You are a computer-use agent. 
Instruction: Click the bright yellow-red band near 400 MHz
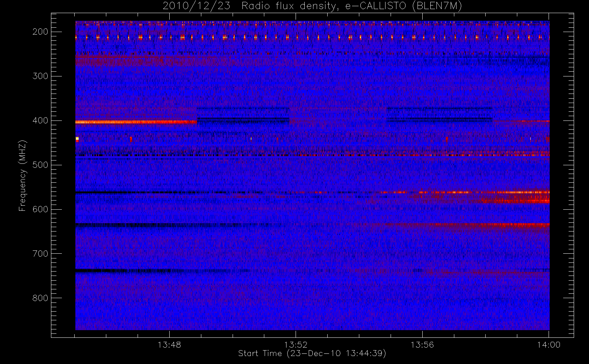tap(136, 122)
